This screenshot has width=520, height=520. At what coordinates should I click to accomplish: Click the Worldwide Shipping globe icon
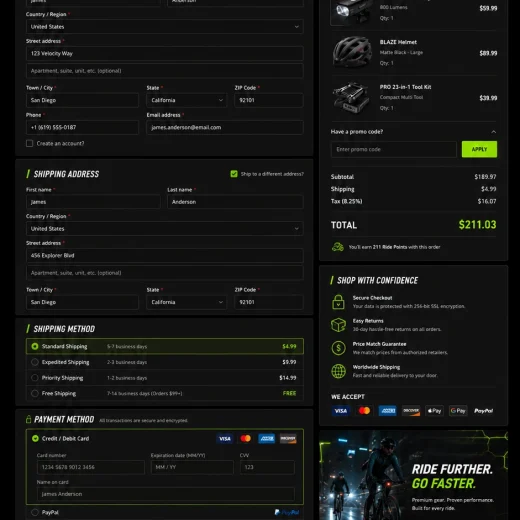pyautogui.click(x=338, y=371)
